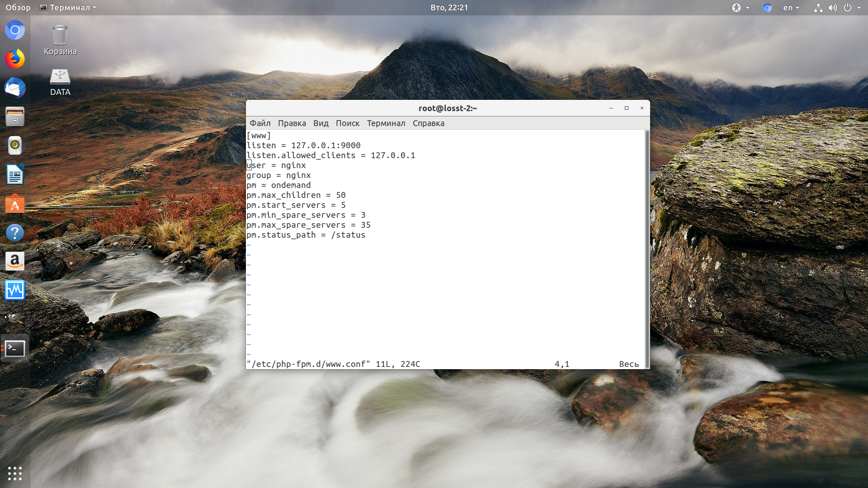The image size is (868, 488).
Task: Show the applications grid
Action: 15,473
